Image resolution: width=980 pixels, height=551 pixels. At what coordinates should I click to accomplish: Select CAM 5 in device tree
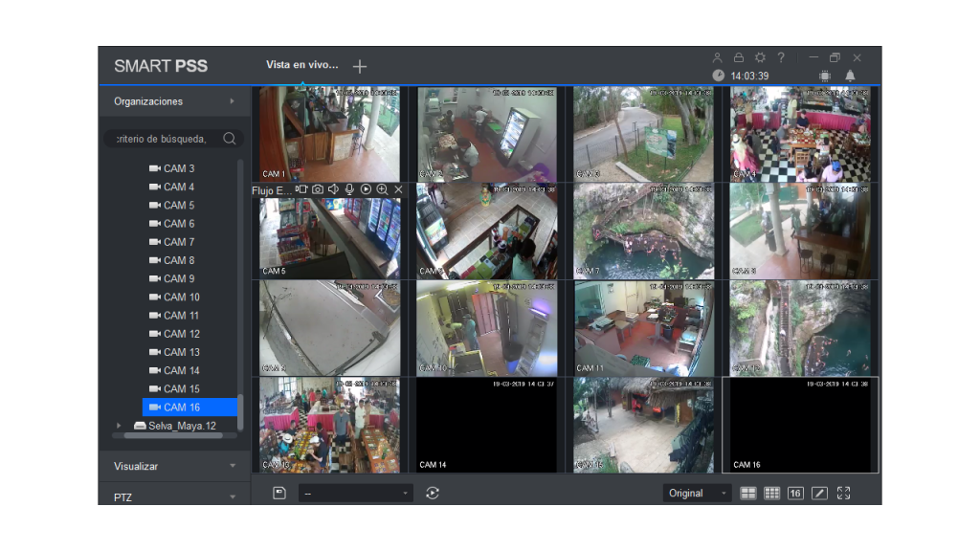click(x=172, y=205)
